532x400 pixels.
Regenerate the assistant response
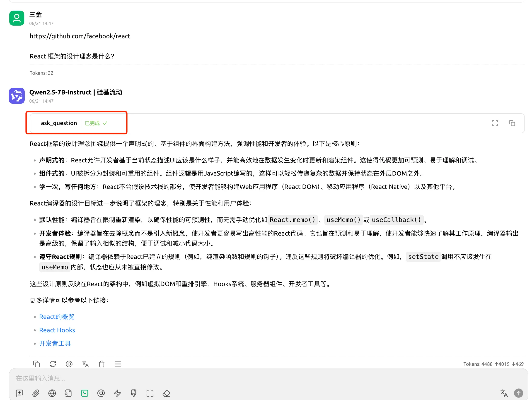pos(53,364)
